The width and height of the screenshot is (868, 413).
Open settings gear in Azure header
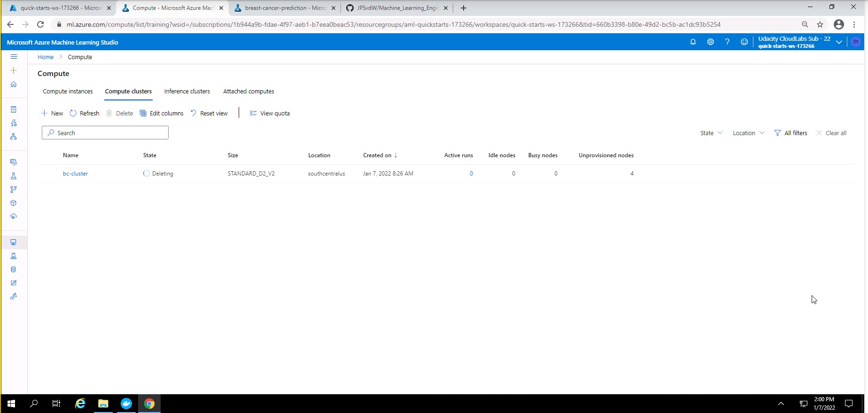pos(710,42)
